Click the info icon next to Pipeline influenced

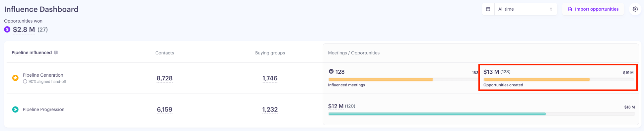(56, 52)
